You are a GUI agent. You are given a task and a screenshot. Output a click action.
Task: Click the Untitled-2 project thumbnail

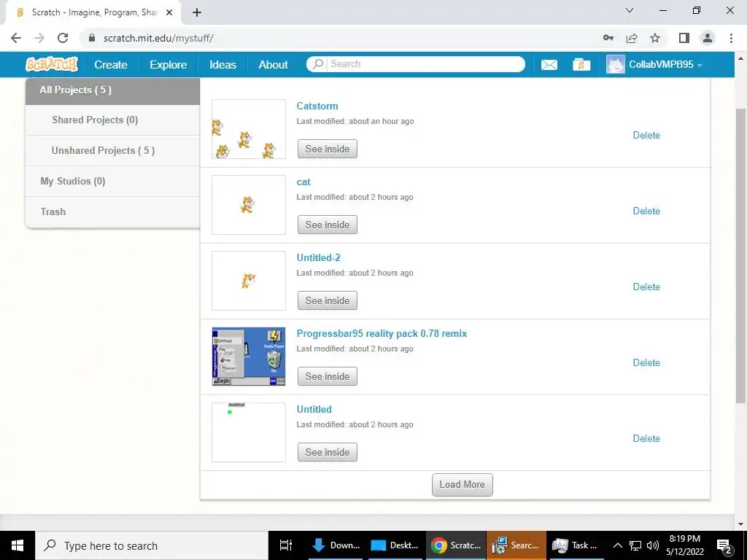pos(249,281)
